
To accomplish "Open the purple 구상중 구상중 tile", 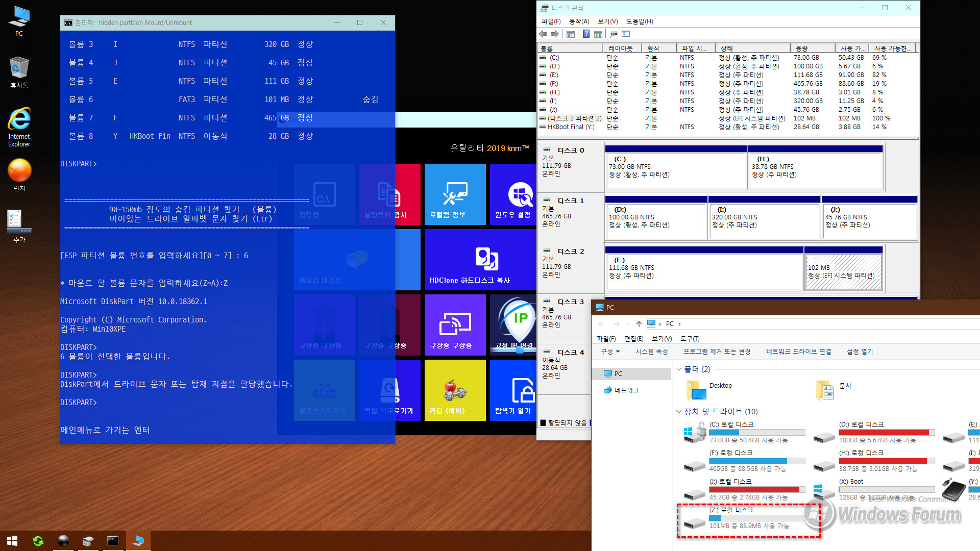I will [x=455, y=325].
